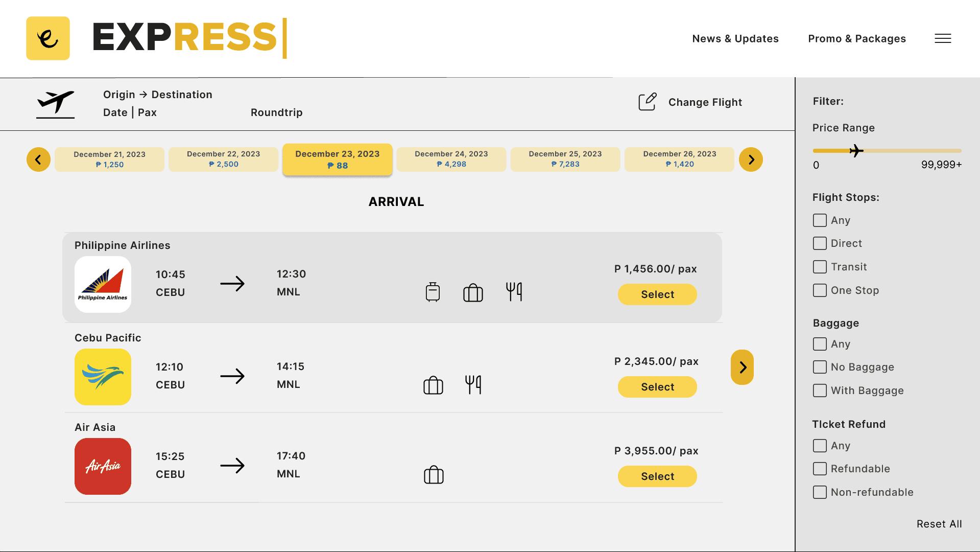The height and width of the screenshot is (552, 980).
Task: Click the price range slider track
Action: tap(887, 151)
